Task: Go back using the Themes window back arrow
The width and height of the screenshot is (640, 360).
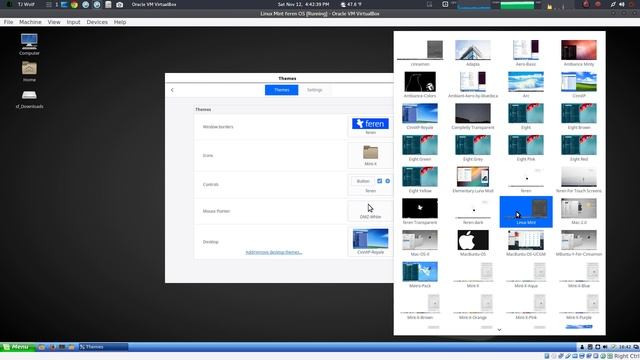Action: 172,90
